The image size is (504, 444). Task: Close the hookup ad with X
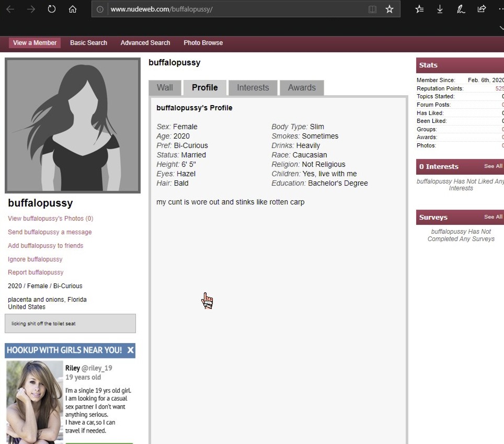point(130,350)
